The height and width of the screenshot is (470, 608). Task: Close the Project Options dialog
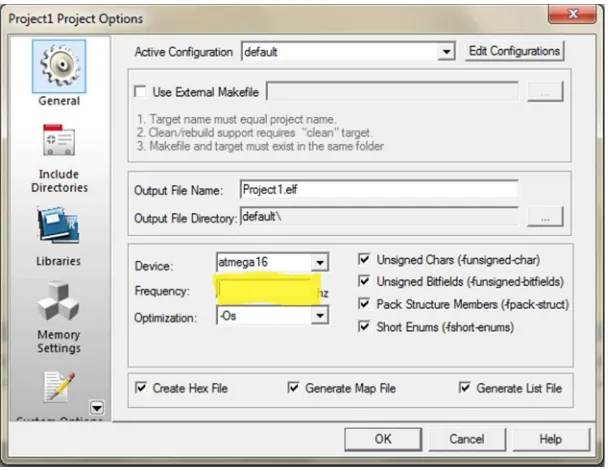[572, 14]
